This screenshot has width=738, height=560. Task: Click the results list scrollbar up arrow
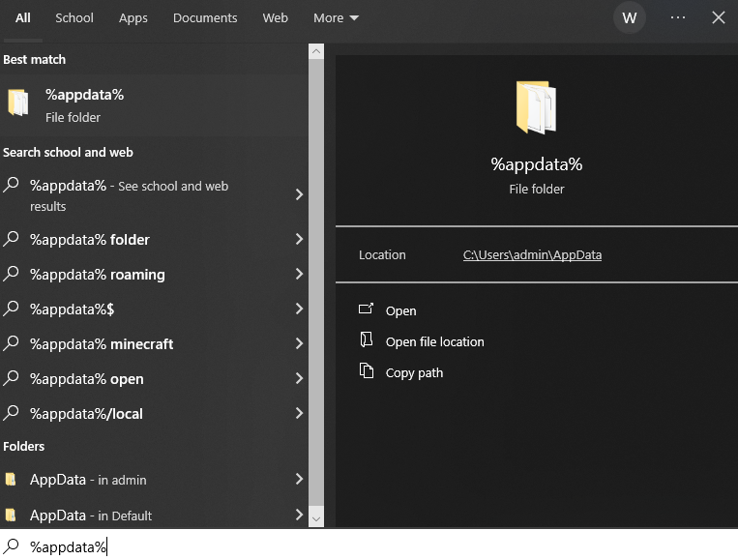click(316, 51)
